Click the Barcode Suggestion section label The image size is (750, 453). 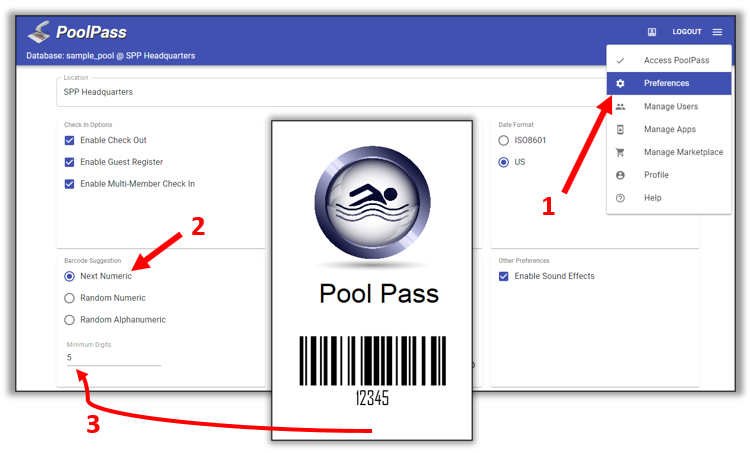click(x=92, y=261)
